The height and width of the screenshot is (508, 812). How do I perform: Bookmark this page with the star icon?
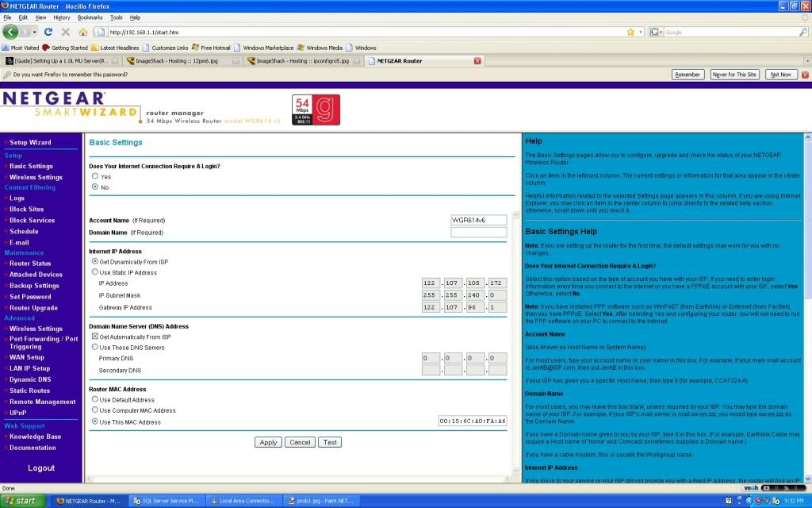click(630, 33)
